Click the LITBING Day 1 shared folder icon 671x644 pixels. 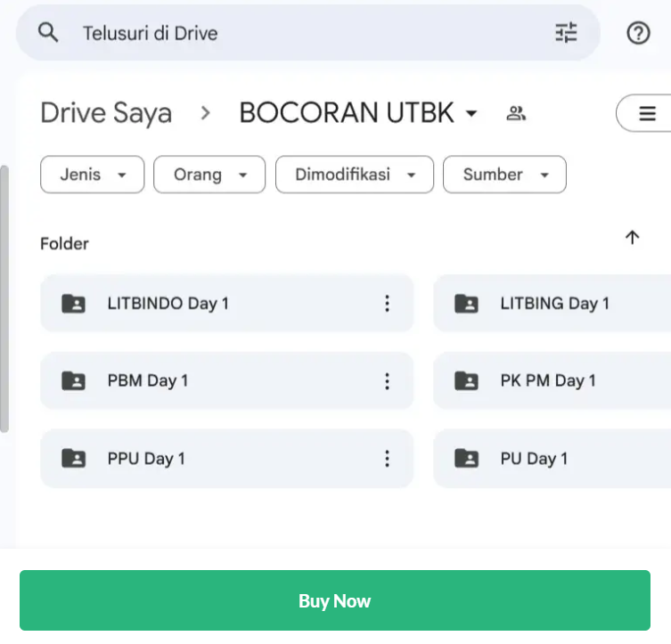[466, 304]
